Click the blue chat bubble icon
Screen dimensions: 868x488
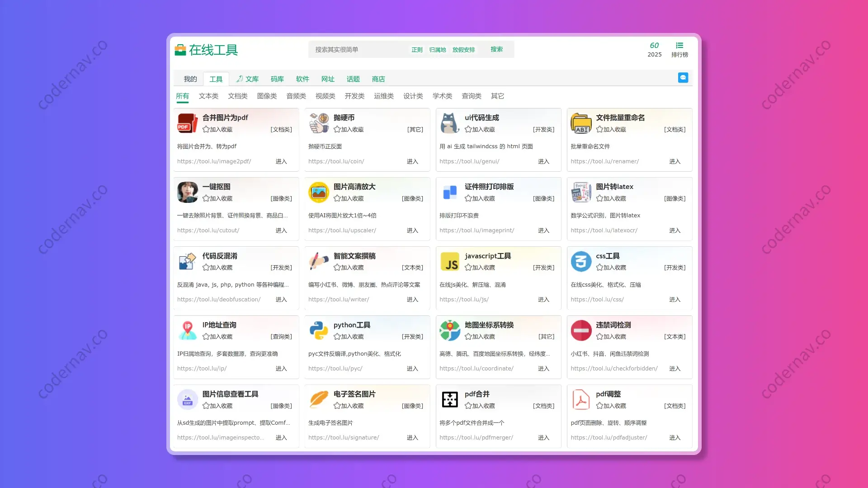click(x=683, y=77)
